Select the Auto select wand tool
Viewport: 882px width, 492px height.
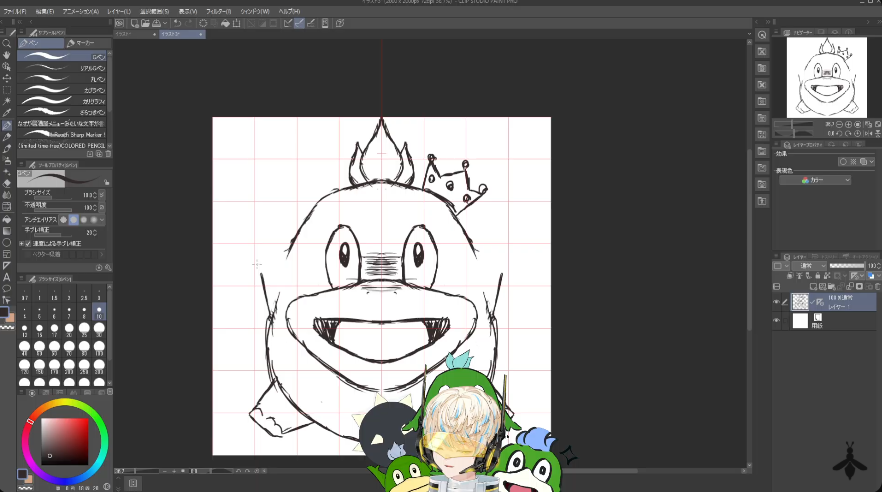[7, 101]
